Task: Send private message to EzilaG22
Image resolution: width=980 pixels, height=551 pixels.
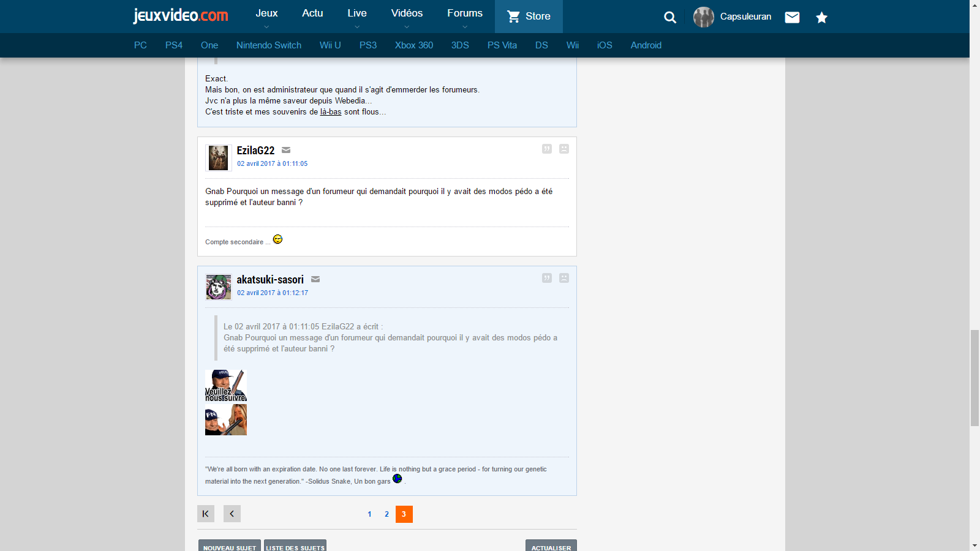Action: [x=286, y=150]
